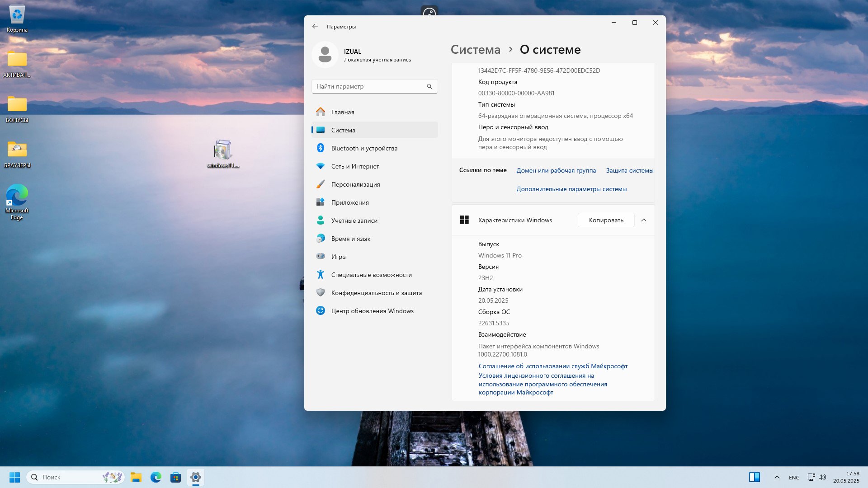Click Локальная учетная запись label
Viewport: 868px width, 488px height.
coord(377,60)
